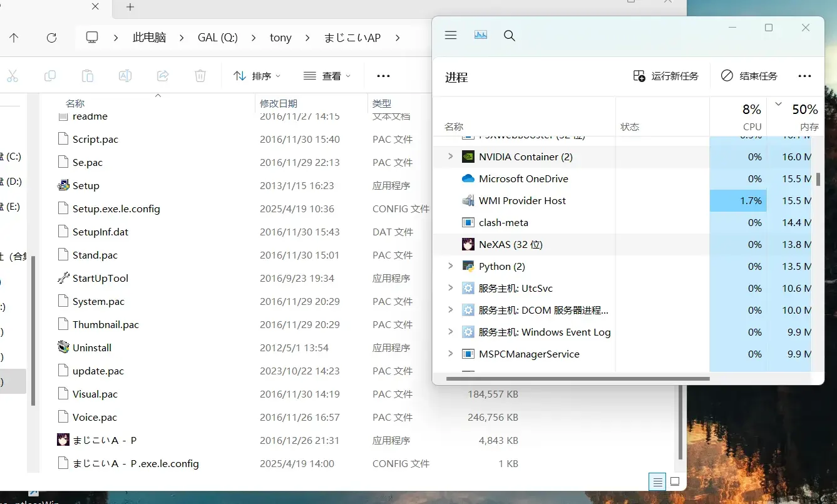The width and height of the screenshot is (837, 504).
Task: Click the Task Manager search magnifier icon
Action: (510, 36)
